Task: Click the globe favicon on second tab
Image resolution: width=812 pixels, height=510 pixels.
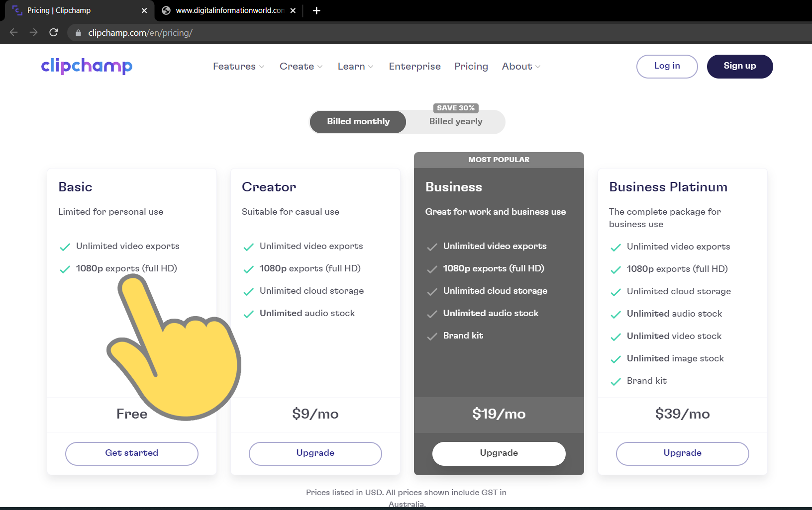Action: pyautogui.click(x=166, y=10)
